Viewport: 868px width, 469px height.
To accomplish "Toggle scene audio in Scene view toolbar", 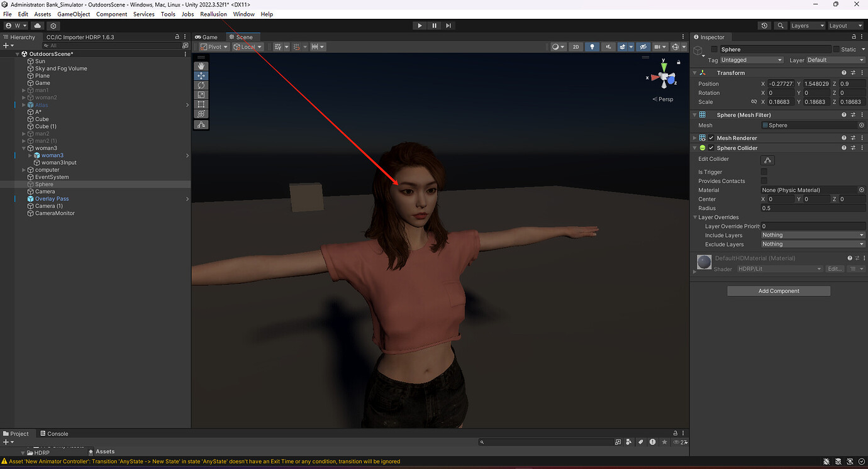I will (x=608, y=47).
